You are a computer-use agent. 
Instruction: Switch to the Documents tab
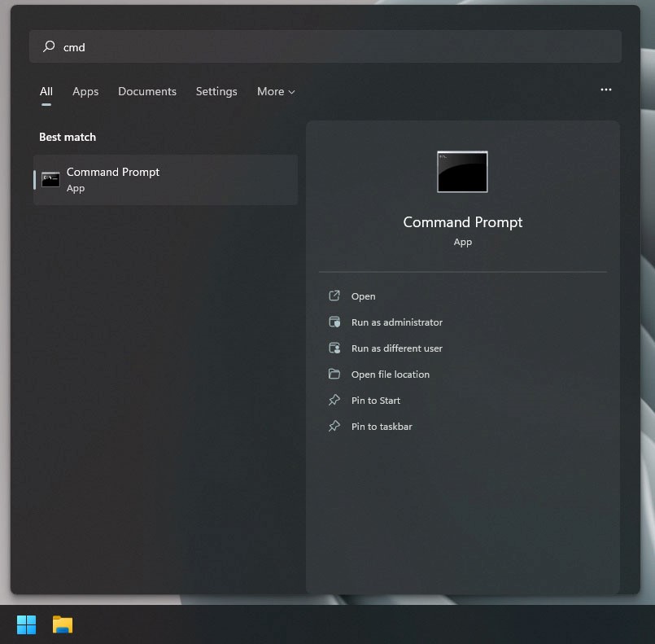coord(146,91)
